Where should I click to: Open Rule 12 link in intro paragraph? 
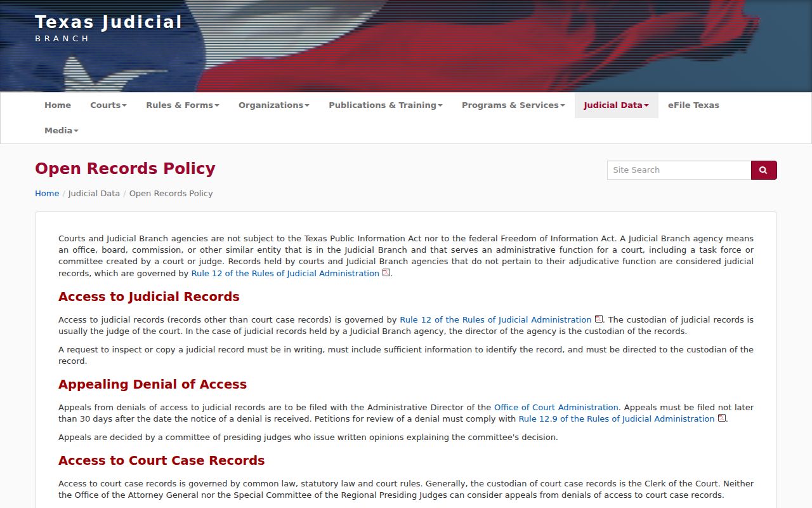pos(285,274)
